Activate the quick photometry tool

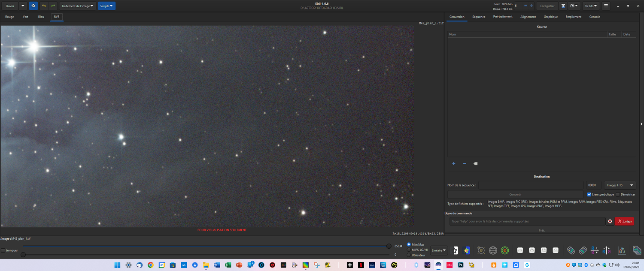pos(505,250)
